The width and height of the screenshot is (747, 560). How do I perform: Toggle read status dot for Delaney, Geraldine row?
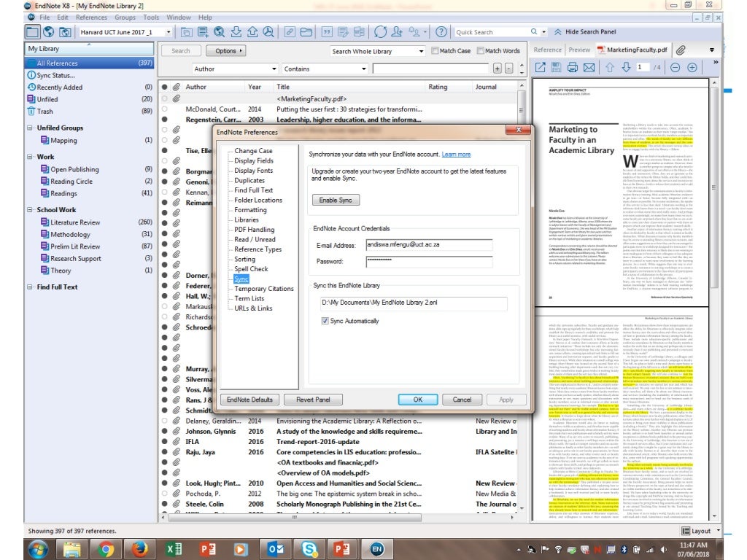coord(164,421)
